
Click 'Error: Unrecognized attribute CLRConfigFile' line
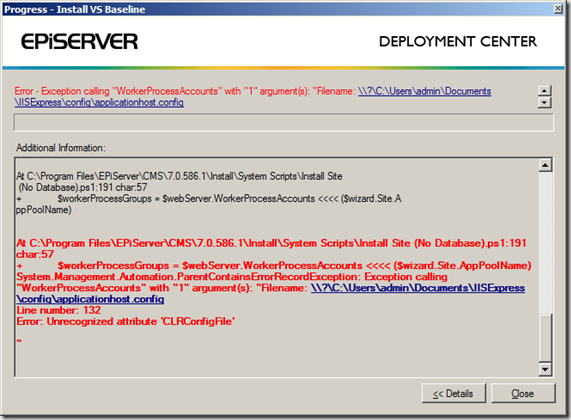click(x=126, y=322)
